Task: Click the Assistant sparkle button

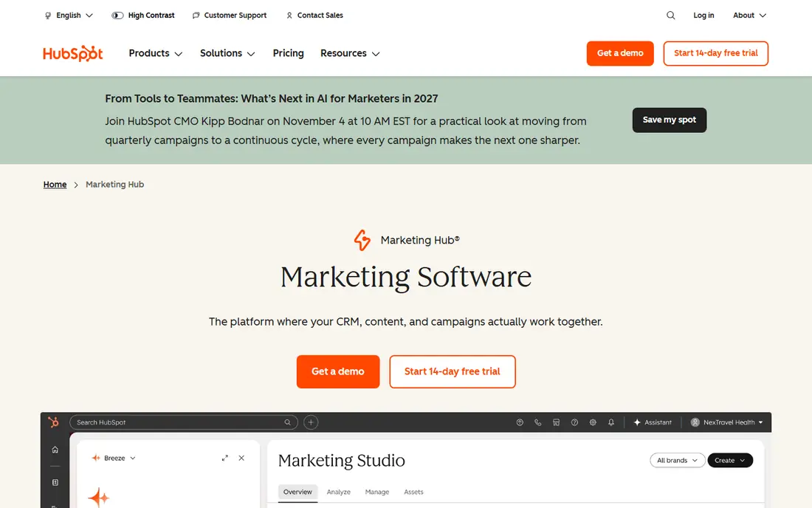Action: click(653, 422)
